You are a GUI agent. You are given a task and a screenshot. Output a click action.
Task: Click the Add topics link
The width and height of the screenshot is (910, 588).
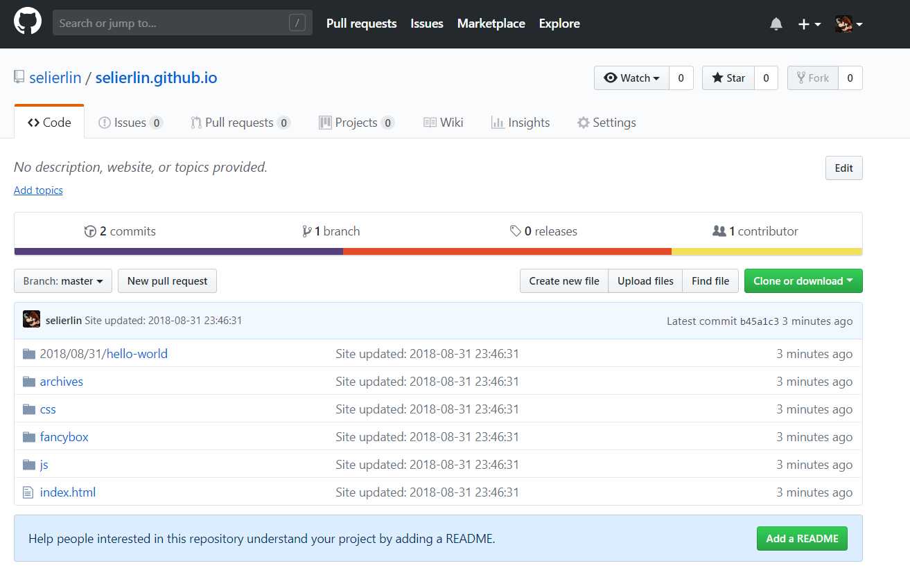[38, 190]
